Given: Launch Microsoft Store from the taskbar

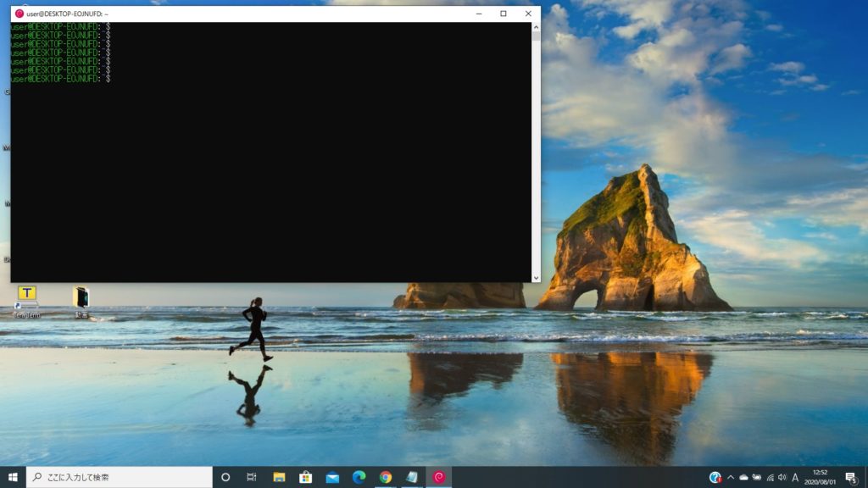Looking at the screenshot, I should coord(305,477).
